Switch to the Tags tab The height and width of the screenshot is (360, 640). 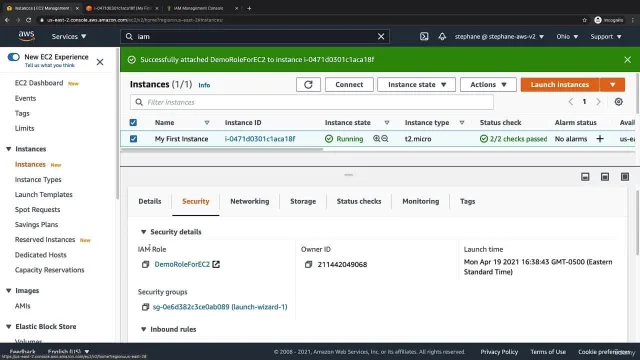[x=467, y=201]
